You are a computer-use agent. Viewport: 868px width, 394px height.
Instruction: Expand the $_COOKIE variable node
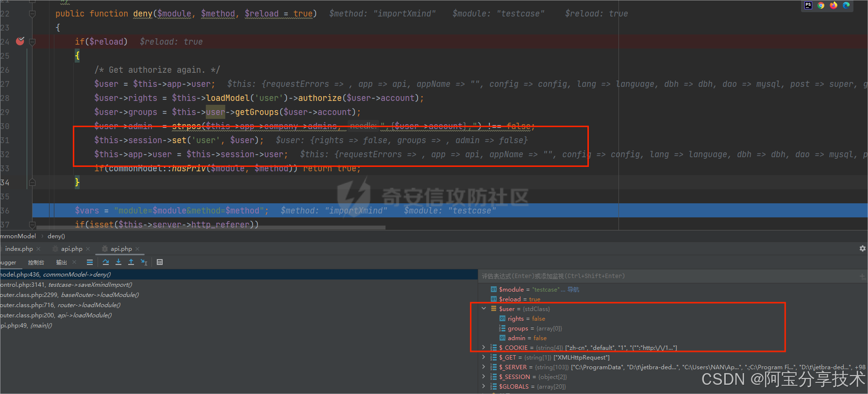[x=484, y=347]
